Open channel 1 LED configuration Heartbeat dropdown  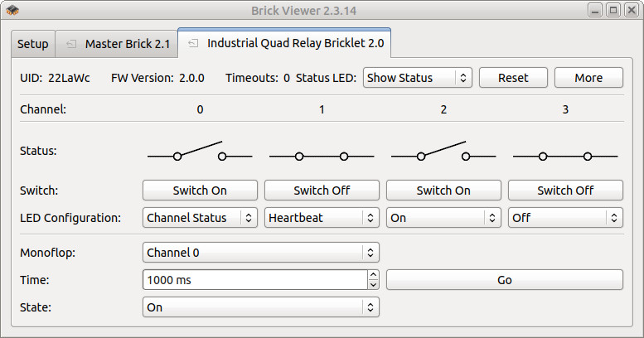tap(322, 218)
